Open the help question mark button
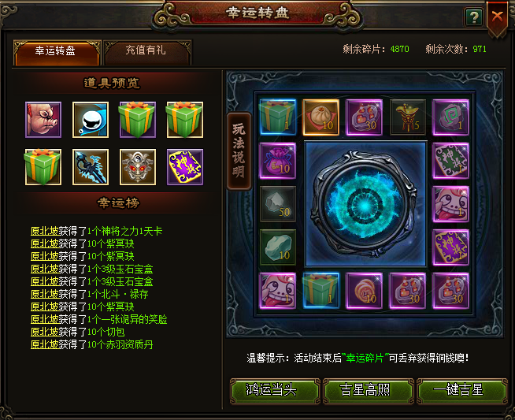 (x=474, y=17)
